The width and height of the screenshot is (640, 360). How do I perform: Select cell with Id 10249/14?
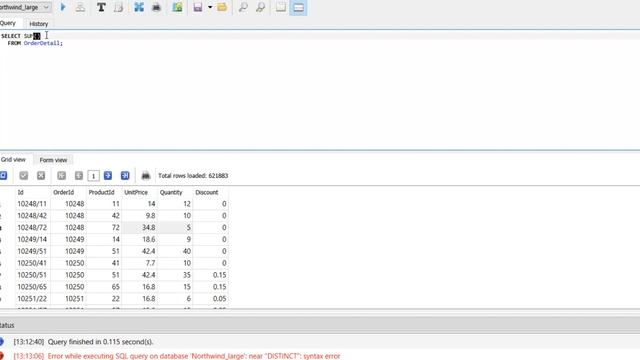tap(33, 239)
